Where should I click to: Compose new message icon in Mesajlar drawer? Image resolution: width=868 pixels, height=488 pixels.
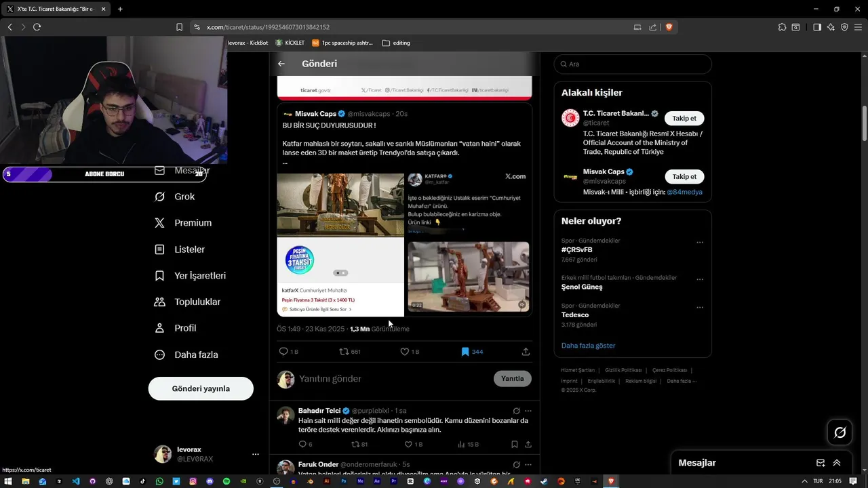click(x=821, y=463)
